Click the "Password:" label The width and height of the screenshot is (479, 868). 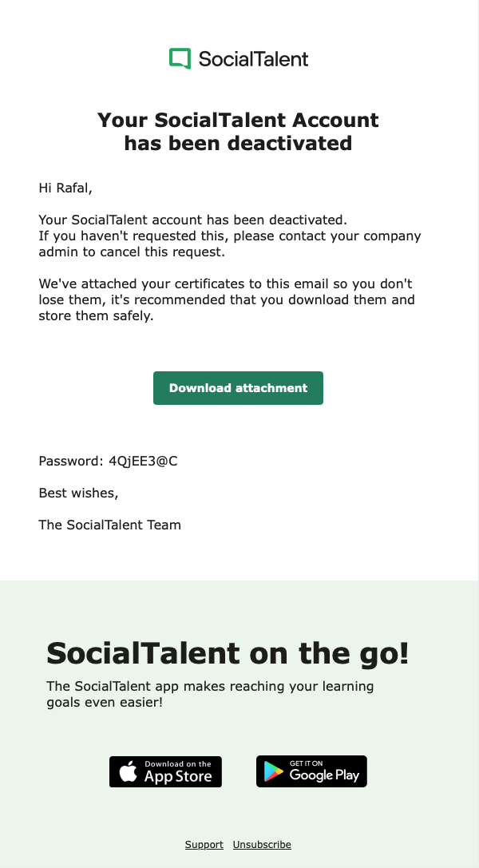point(71,461)
